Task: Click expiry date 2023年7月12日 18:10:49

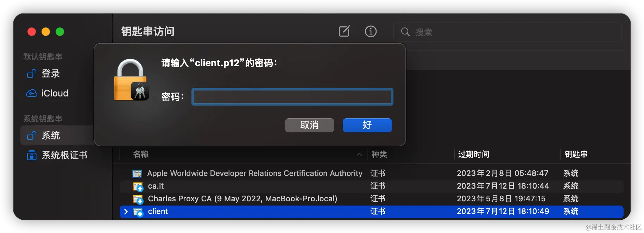Action: 503,211
